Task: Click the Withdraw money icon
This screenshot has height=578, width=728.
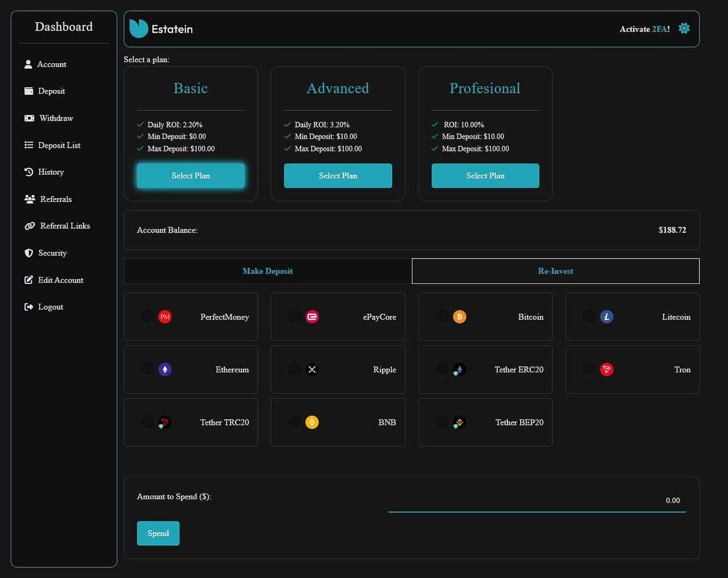Action: [29, 118]
